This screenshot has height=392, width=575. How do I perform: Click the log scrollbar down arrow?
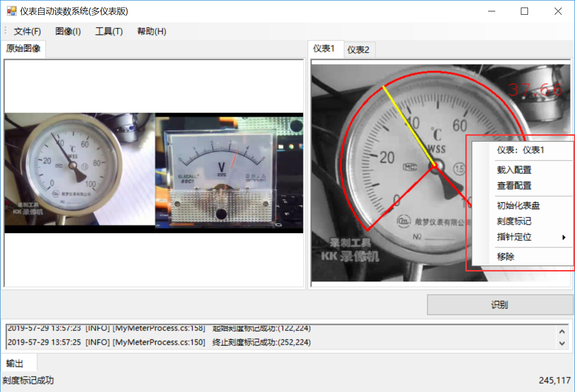click(563, 343)
